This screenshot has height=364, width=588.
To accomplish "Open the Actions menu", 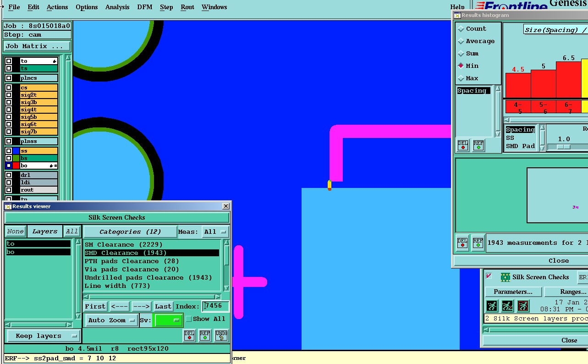I will [57, 7].
